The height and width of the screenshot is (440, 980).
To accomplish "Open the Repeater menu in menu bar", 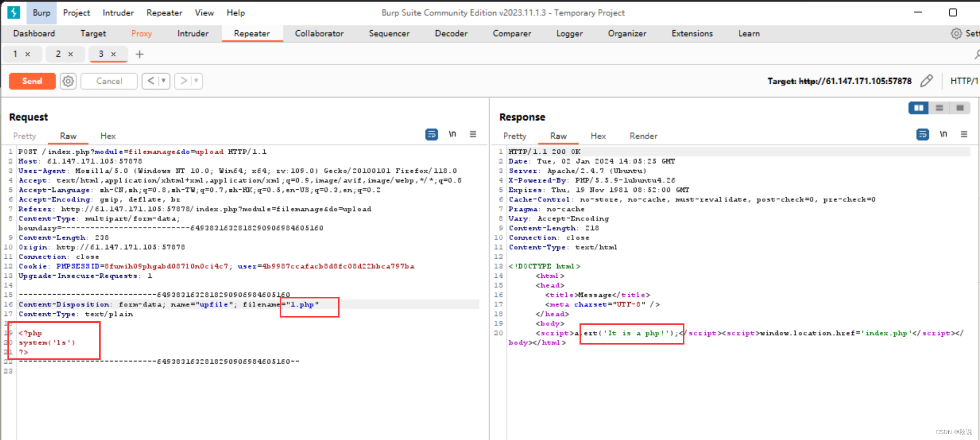I will pos(164,13).
